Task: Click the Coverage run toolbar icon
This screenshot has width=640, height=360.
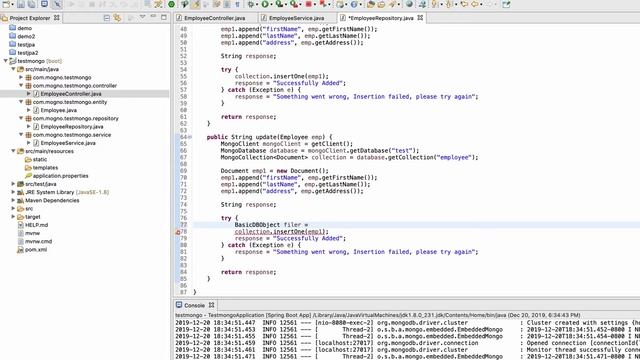Action: (280, 4)
